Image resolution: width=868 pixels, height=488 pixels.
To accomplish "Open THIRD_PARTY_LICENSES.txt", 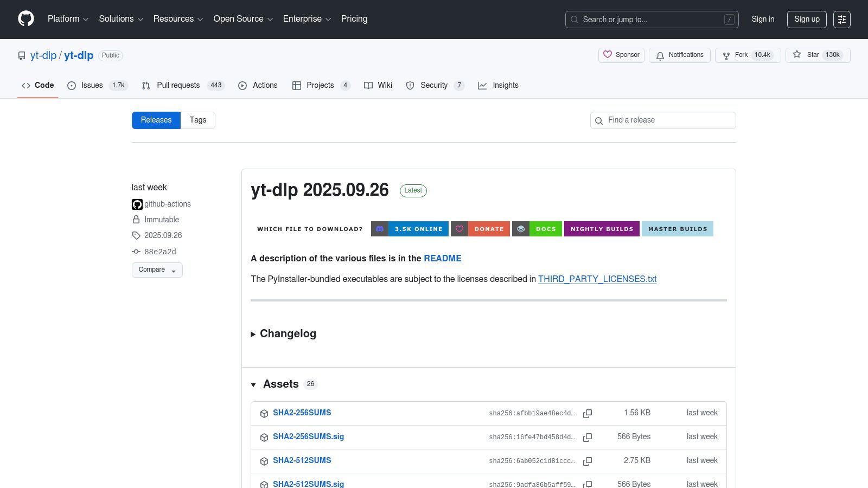I will click(597, 279).
